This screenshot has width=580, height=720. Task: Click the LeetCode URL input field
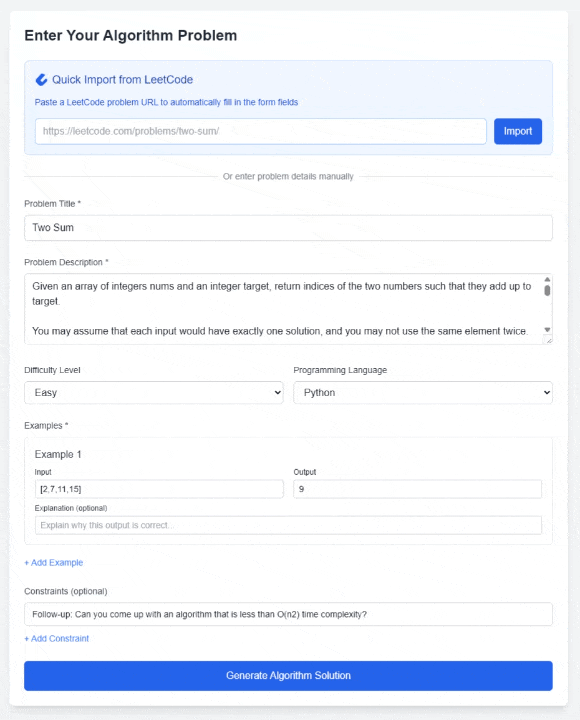260,131
